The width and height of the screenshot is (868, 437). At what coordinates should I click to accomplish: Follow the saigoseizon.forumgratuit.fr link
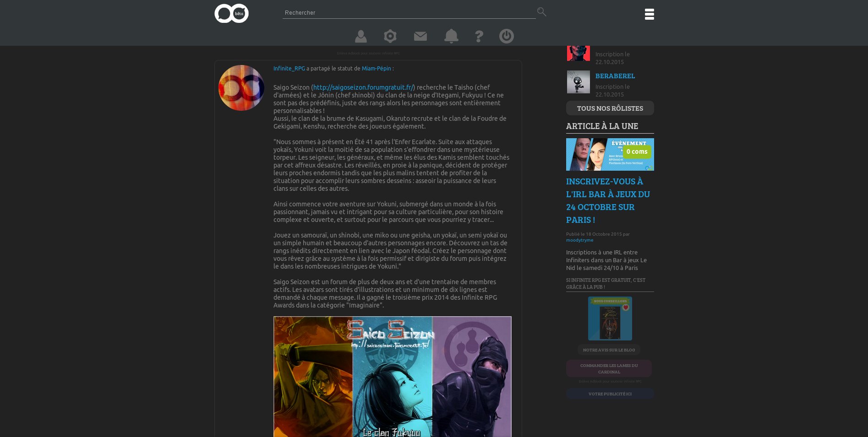363,87
